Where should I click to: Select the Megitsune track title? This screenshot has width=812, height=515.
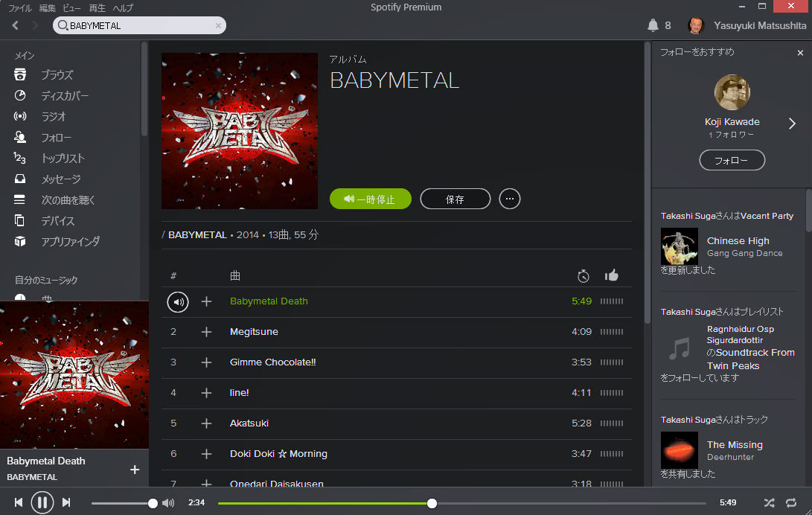tap(254, 332)
